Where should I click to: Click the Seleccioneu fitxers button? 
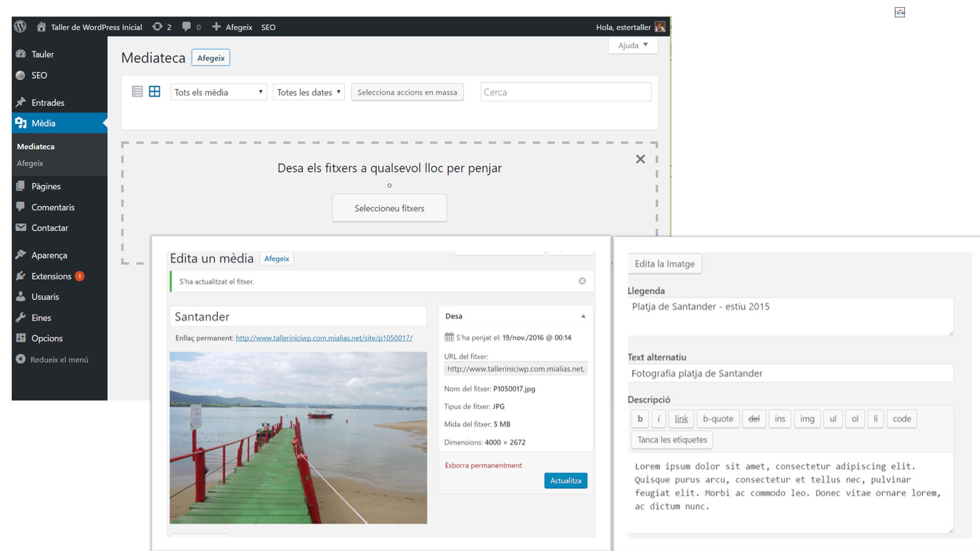tap(389, 208)
